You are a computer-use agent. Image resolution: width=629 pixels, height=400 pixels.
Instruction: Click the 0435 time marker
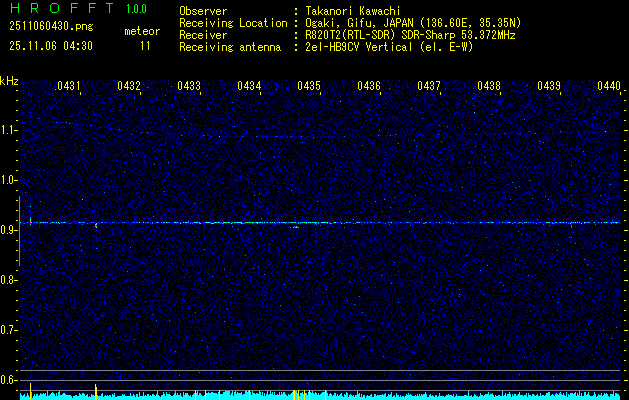[x=309, y=87]
